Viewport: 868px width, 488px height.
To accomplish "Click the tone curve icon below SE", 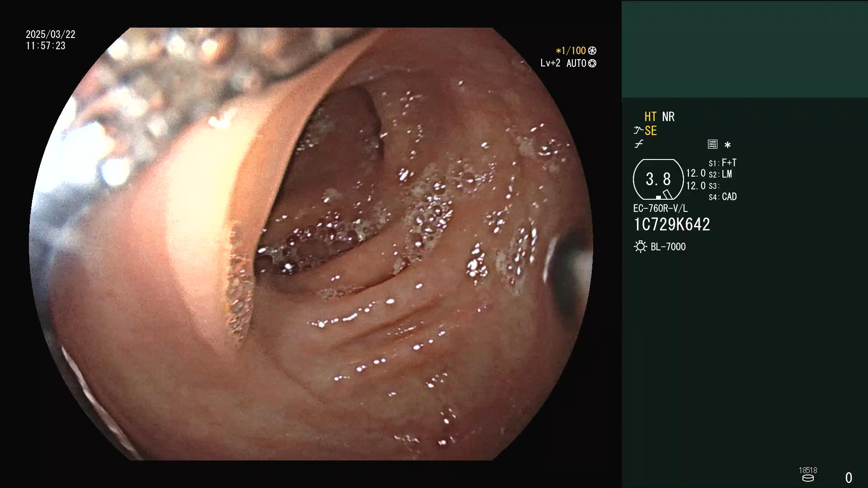I will [639, 144].
